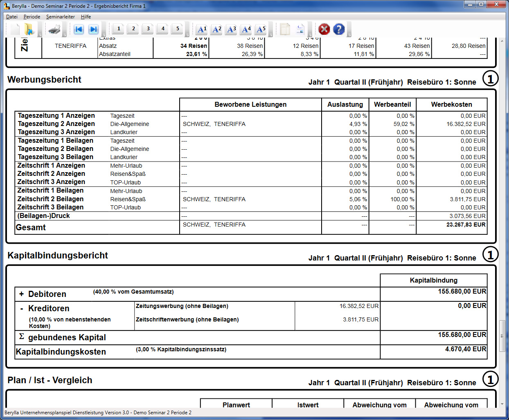509x420 pixels.
Task: Click the printer icon
Action: [54, 29]
